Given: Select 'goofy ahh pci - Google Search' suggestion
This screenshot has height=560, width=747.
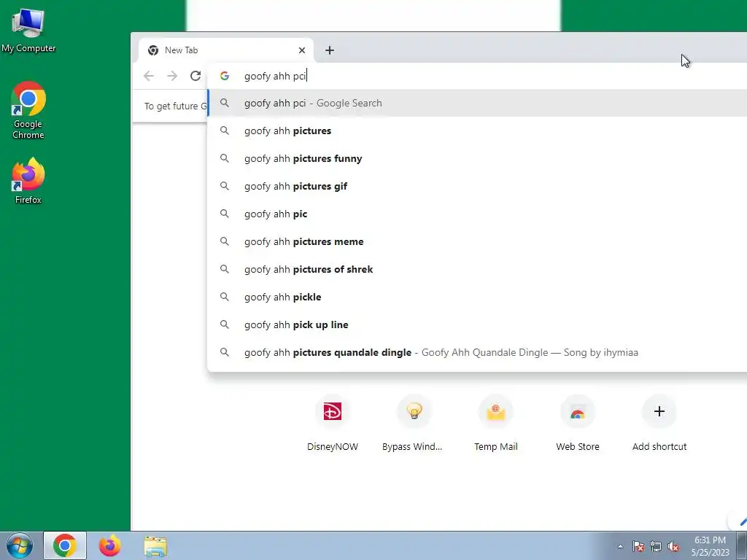Looking at the screenshot, I should point(477,103).
